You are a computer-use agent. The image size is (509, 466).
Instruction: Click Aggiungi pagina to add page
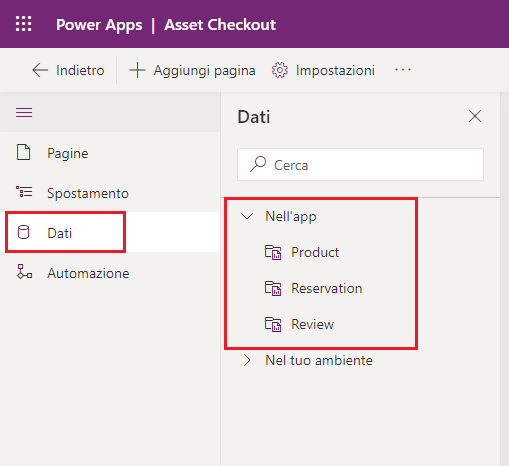[192, 70]
